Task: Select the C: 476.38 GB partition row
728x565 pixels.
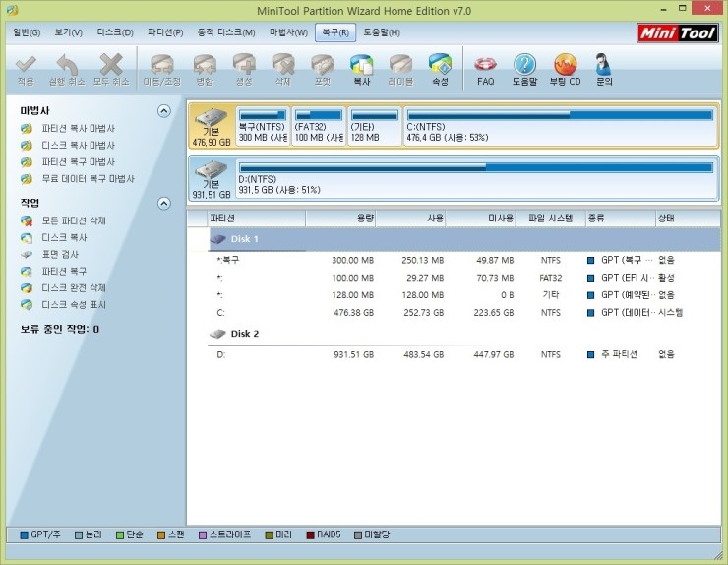Action: click(x=464, y=313)
